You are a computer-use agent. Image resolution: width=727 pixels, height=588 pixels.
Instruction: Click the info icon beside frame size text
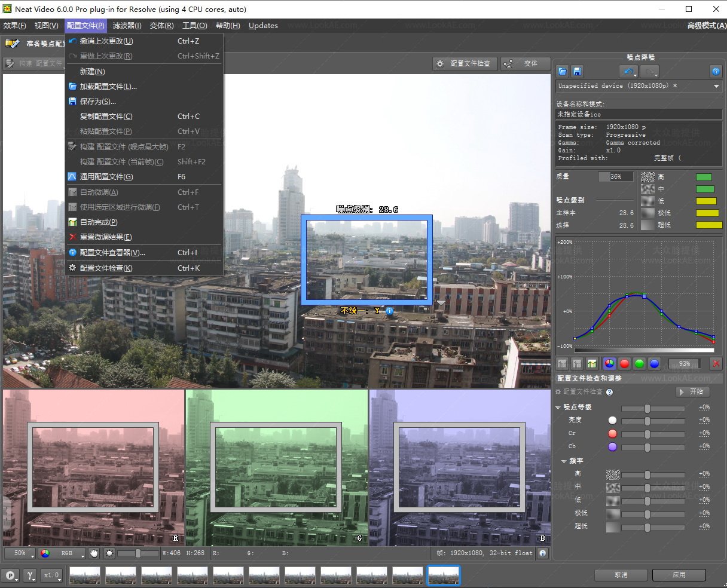point(542,553)
